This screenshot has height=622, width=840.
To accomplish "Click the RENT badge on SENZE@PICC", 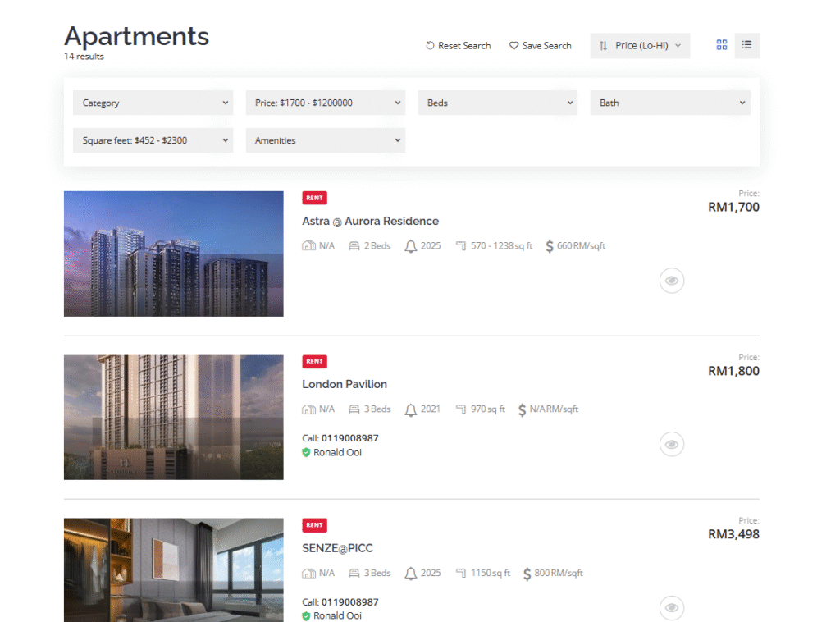I will point(314,525).
